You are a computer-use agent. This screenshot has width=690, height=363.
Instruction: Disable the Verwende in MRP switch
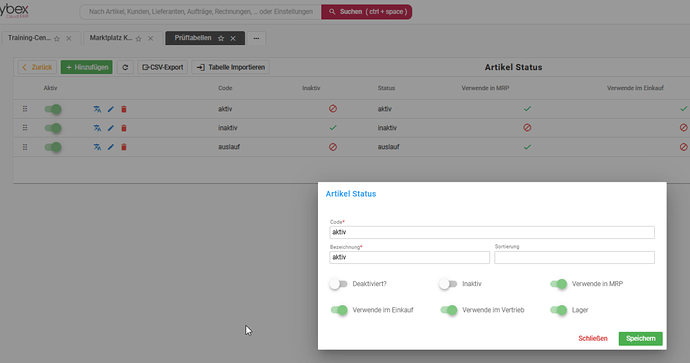point(558,284)
